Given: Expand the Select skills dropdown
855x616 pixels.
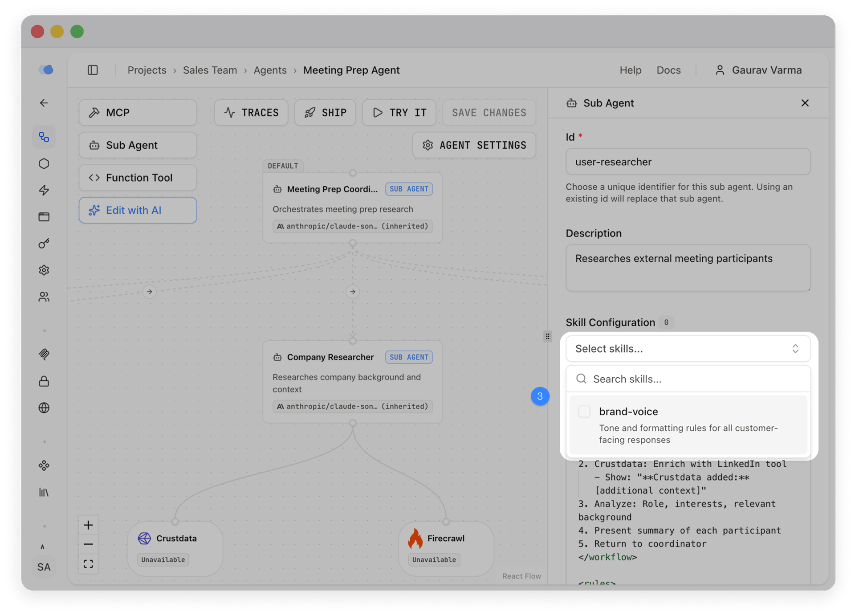Looking at the screenshot, I should [x=688, y=349].
